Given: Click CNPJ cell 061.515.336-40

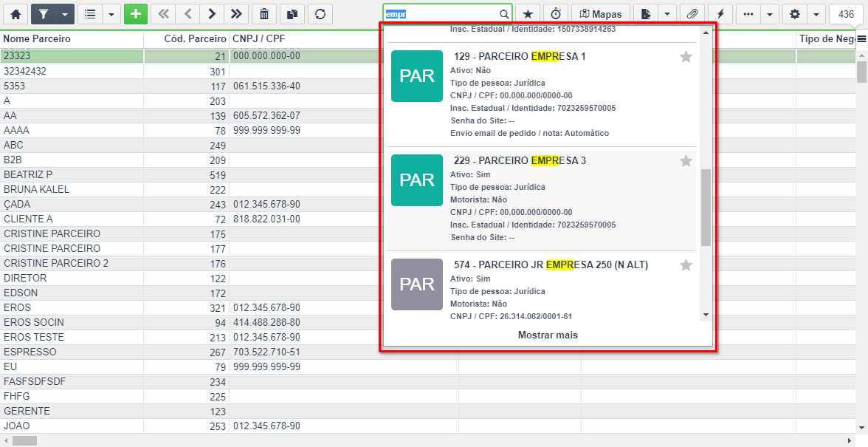Looking at the screenshot, I should click(267, 86).
